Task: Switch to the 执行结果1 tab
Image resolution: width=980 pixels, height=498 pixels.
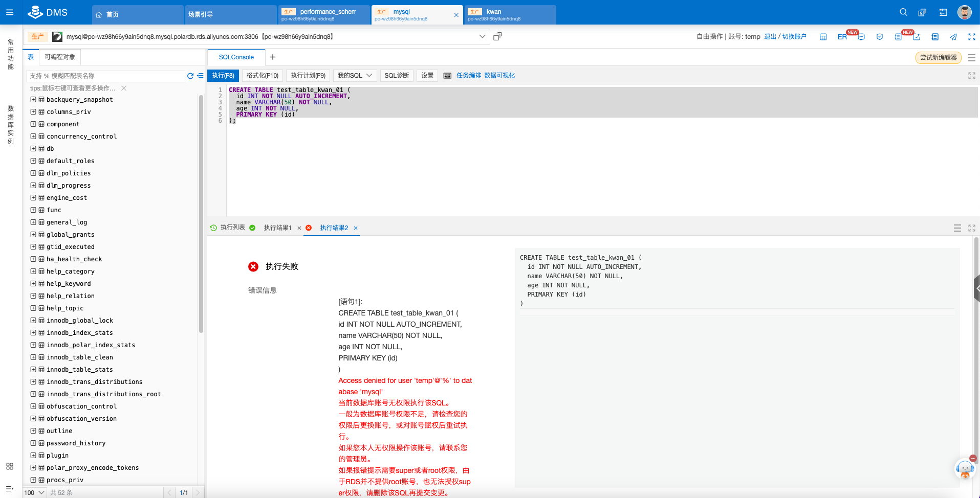Action: (278, 228)
